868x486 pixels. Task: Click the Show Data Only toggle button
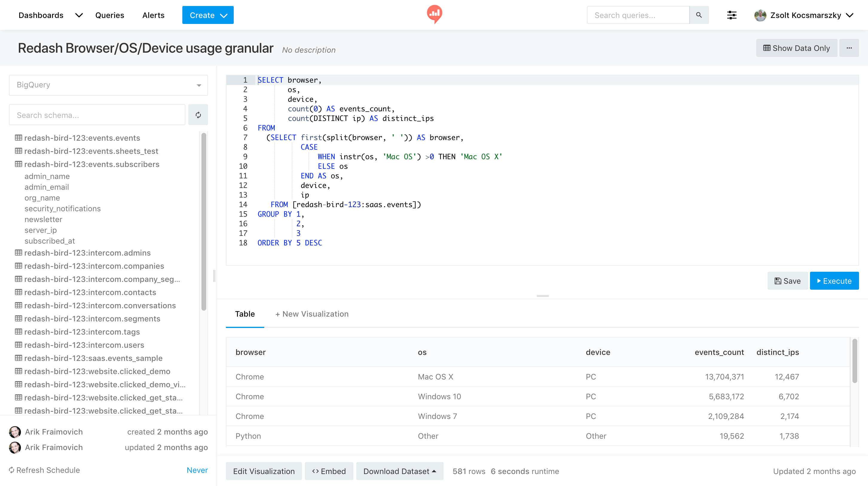pyautogui.click(x=797, y=48)
